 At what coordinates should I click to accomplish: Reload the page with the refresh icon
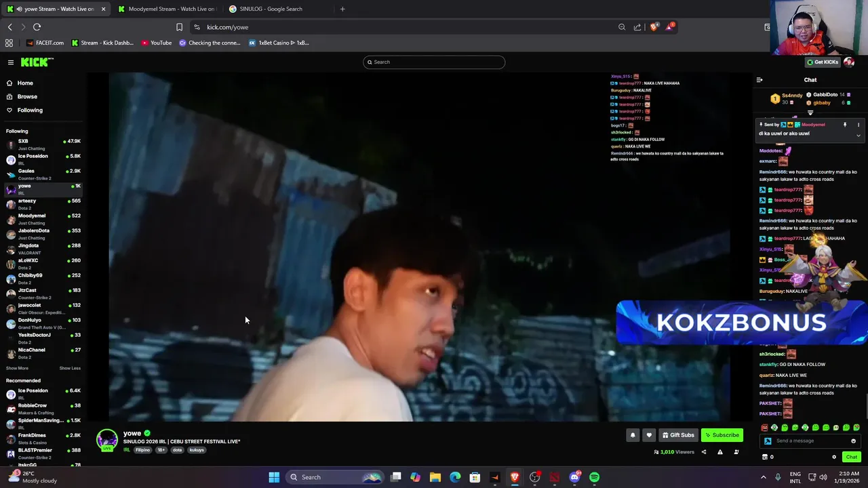pos(37,27)
